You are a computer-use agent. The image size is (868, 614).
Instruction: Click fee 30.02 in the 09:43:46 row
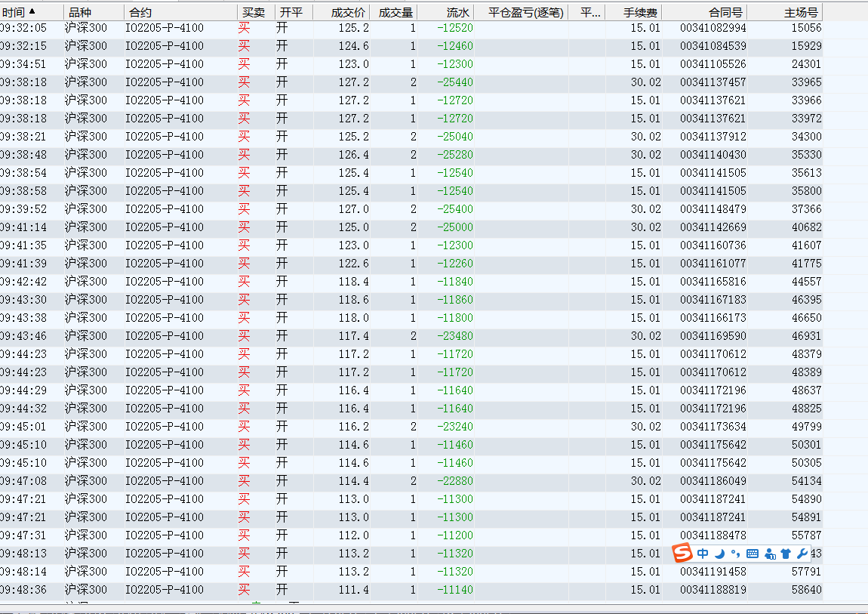(645, 336)
